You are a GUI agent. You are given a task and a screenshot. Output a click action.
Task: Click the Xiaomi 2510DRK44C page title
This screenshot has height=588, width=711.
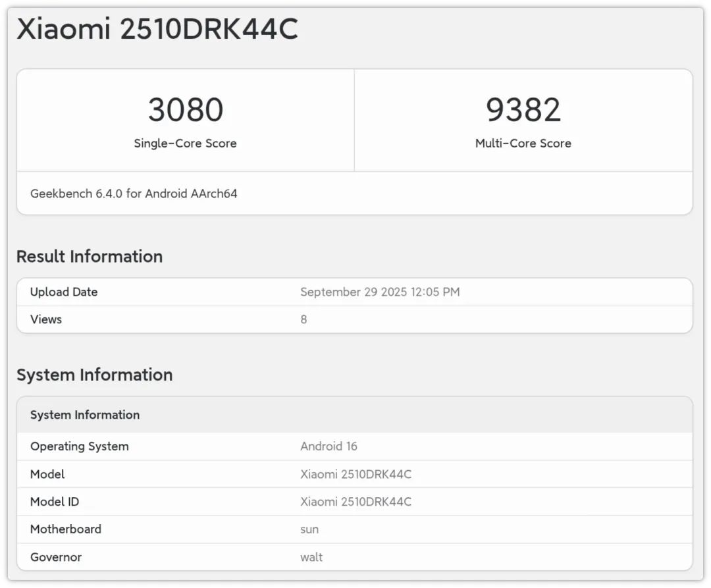[x=157, y=30]
